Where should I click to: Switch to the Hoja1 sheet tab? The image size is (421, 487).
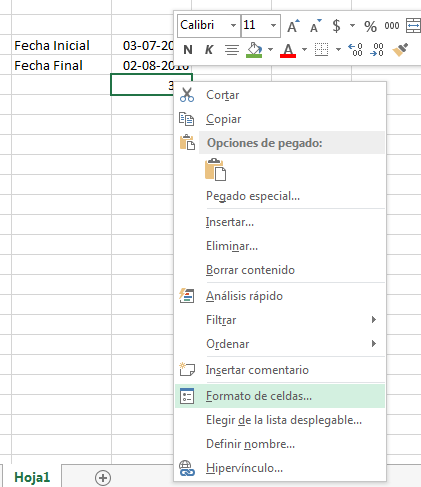(x=32, y=477)
